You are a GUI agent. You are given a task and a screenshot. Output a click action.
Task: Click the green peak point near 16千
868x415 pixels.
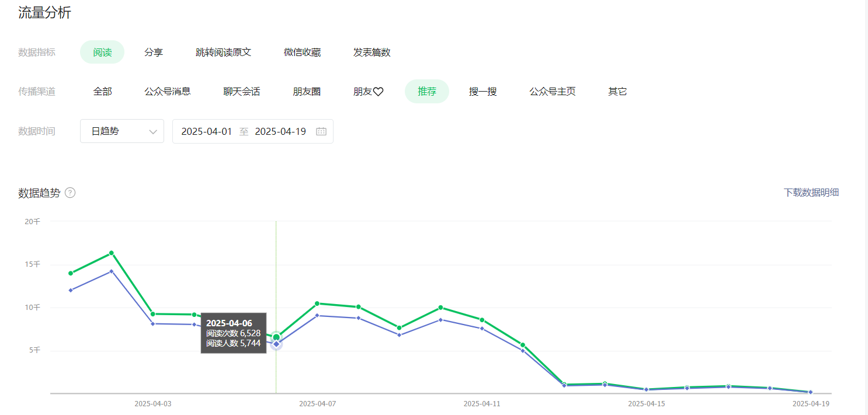(x=112, y=253)
